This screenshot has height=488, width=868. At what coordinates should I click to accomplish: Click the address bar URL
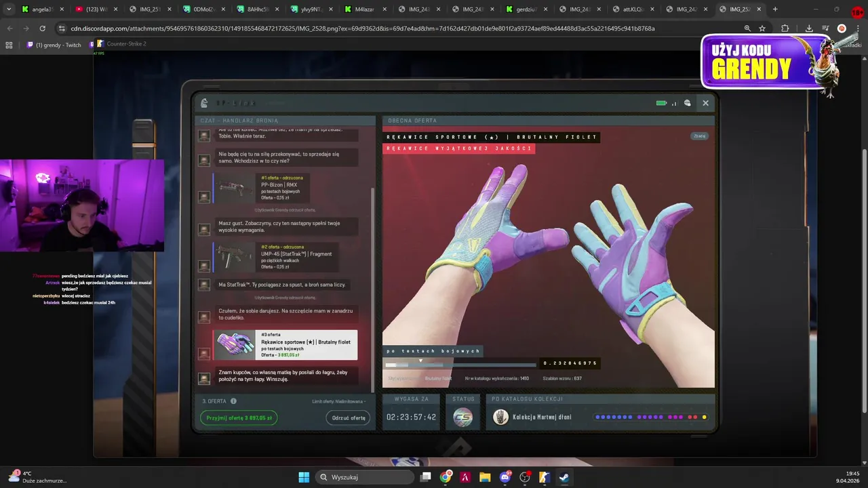coord(363,28)
